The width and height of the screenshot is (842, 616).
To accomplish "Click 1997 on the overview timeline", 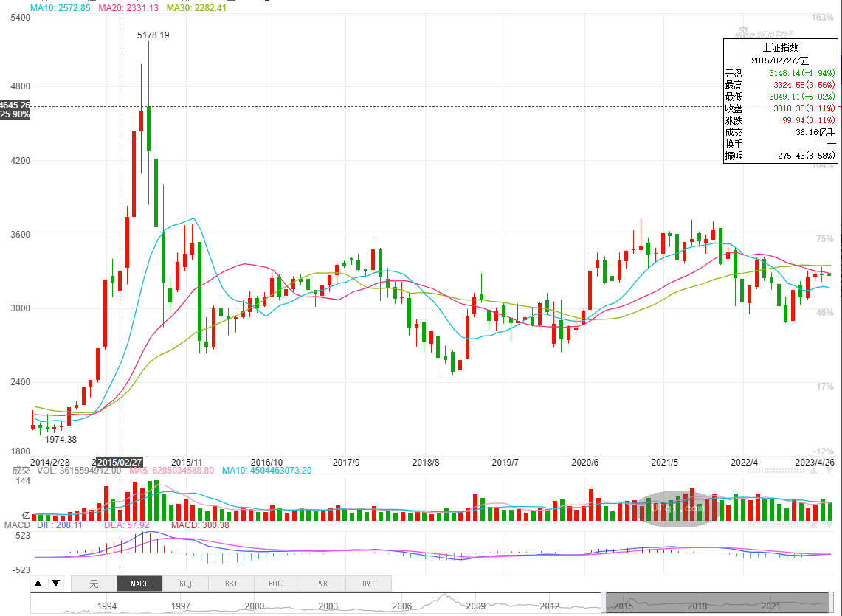I will tap(181, 606).
